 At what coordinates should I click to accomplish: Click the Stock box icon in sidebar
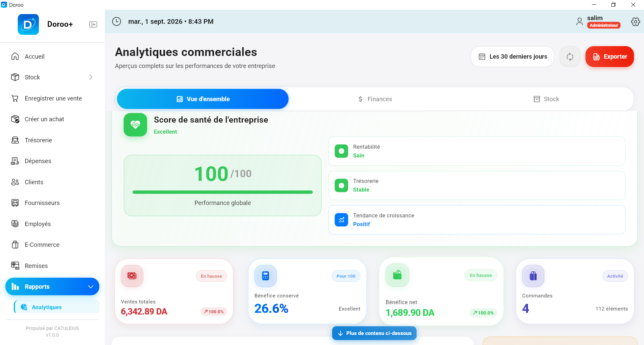coord(15,77)
